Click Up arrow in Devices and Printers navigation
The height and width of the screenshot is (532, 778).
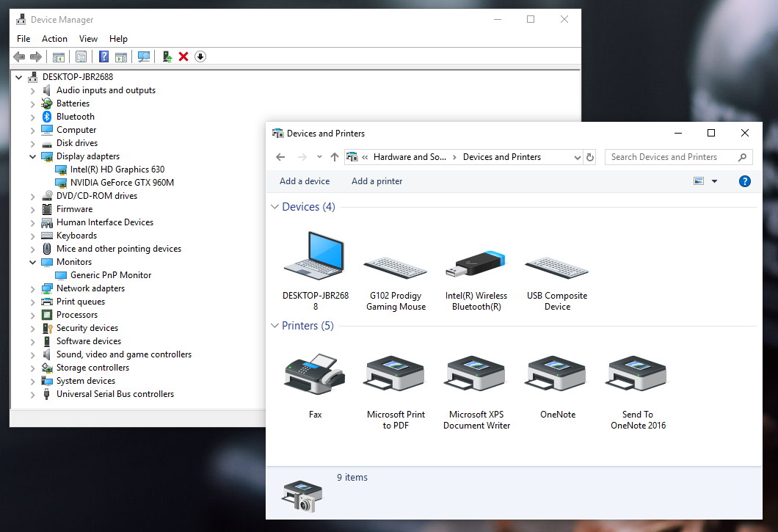pyautogui.click(x=335, y=157)
